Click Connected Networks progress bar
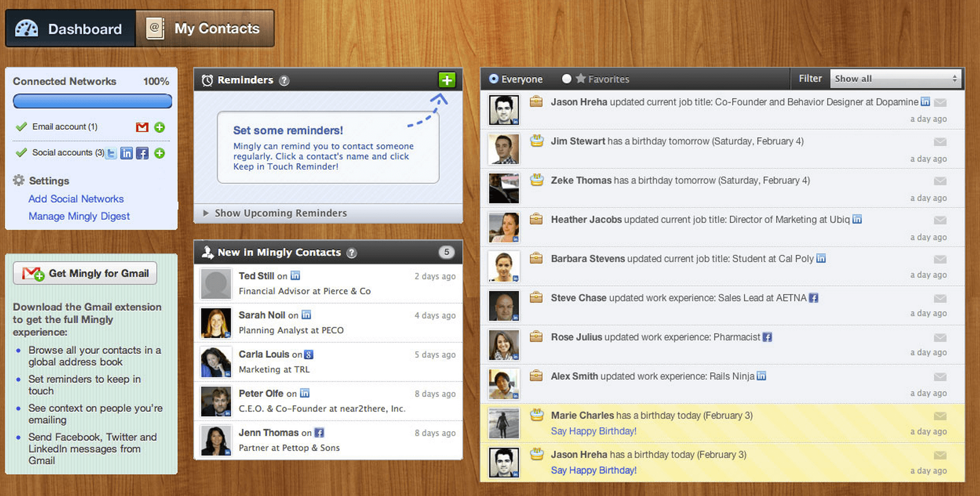 pyautogui.click(x=92, y=101)
